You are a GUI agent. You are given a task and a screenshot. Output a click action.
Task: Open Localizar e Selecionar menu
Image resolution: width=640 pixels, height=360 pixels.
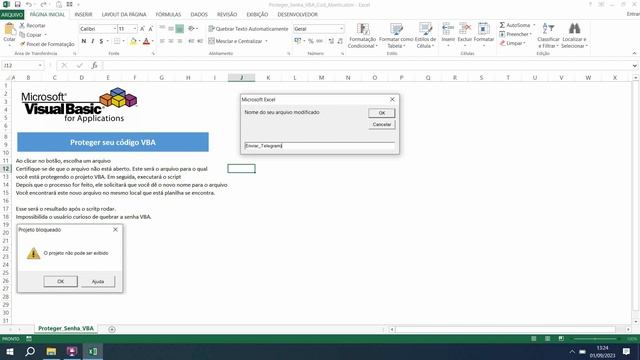pyautogui.click(x=574, y=36)
